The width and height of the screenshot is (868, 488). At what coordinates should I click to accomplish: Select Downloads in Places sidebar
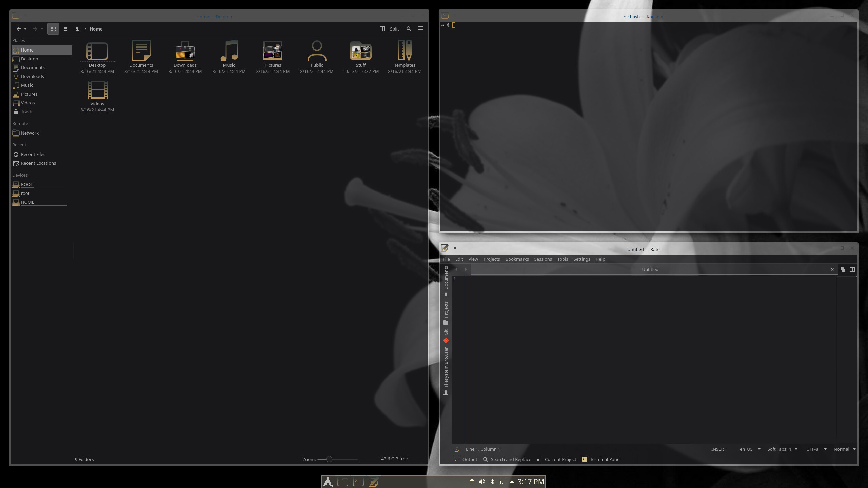(42, 76)
